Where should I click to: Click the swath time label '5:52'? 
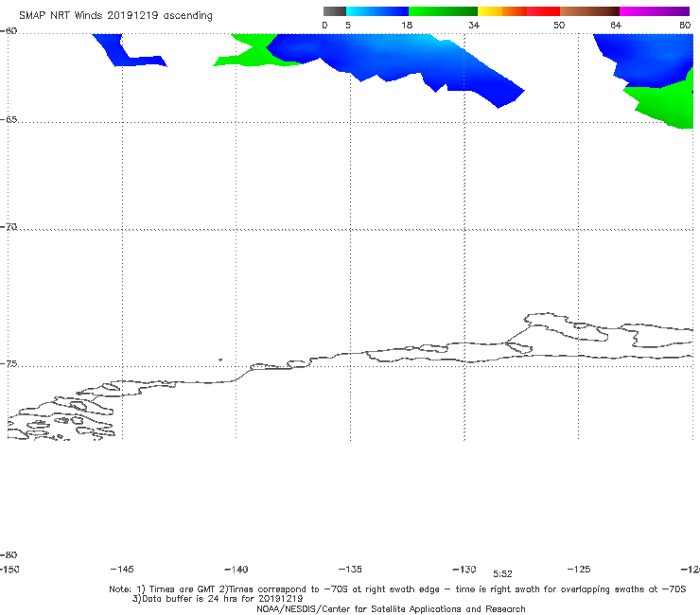pos(502,574)
